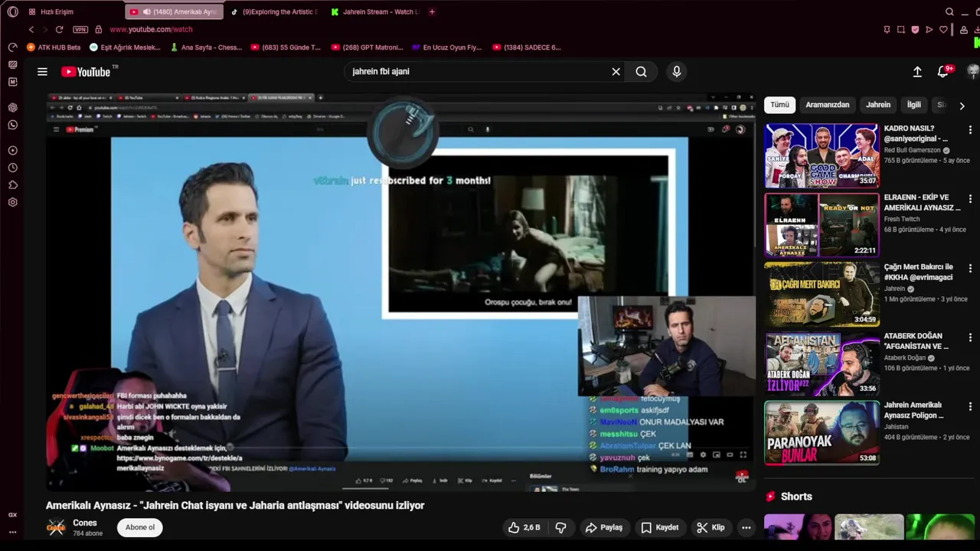The height and width of the screenshot is (551, 980).
Task: Open the browser tab search magnifier
Action: (949, 11)
